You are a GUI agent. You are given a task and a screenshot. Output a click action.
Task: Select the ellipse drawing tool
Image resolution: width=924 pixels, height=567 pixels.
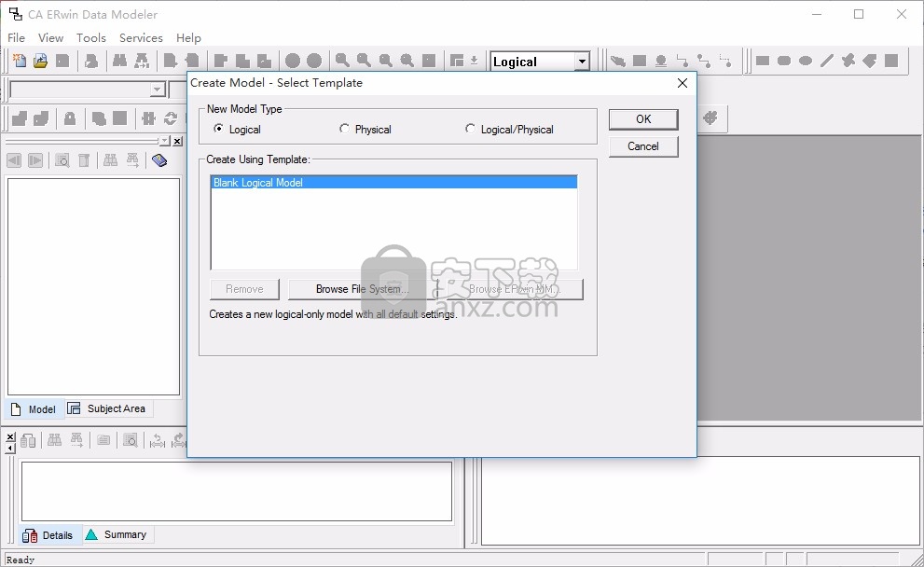click(806, 61)
